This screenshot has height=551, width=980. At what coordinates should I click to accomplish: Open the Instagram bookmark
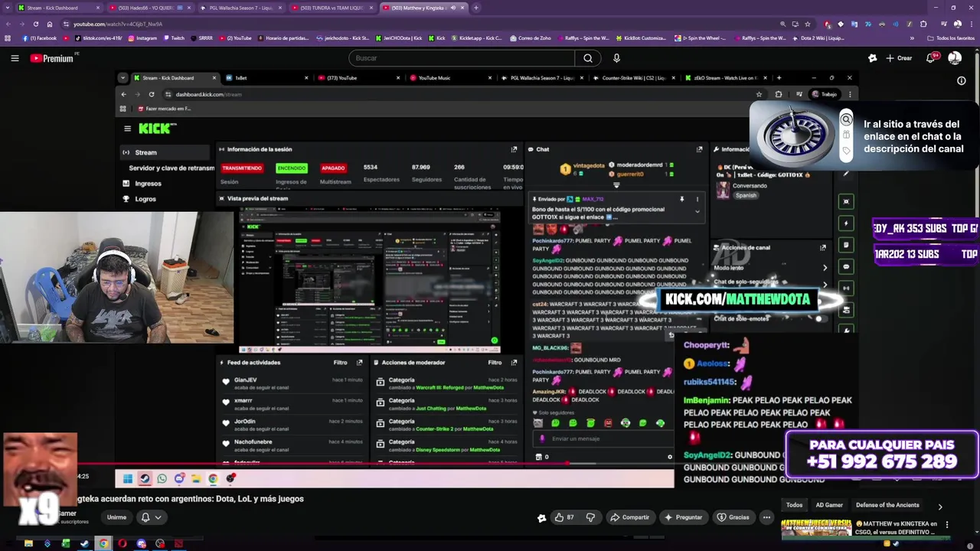pos(142,38)
